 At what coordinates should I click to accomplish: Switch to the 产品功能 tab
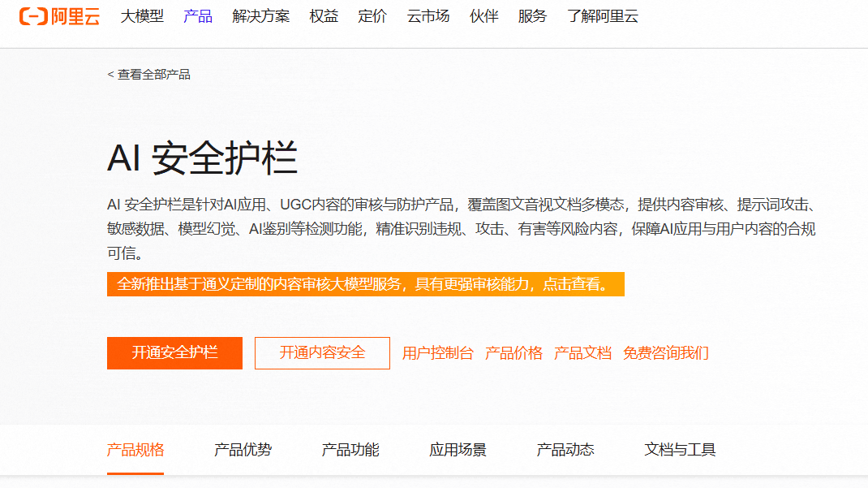(350, 450)
